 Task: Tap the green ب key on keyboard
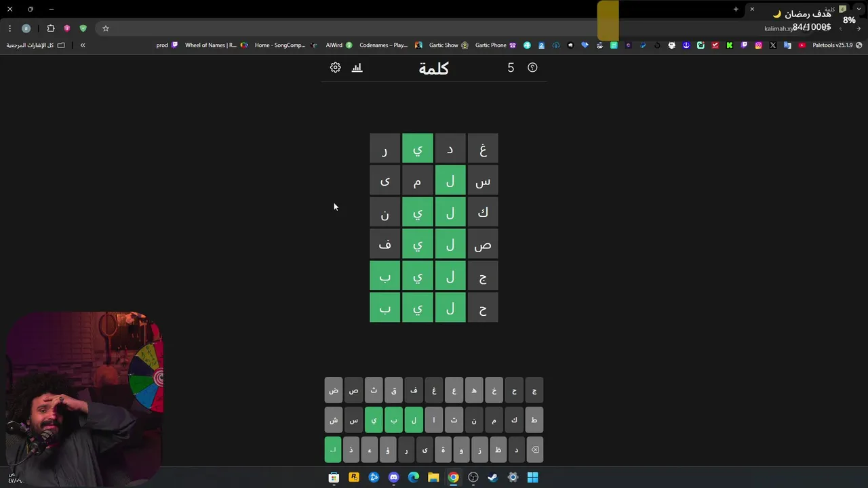(x=393, y=420)
